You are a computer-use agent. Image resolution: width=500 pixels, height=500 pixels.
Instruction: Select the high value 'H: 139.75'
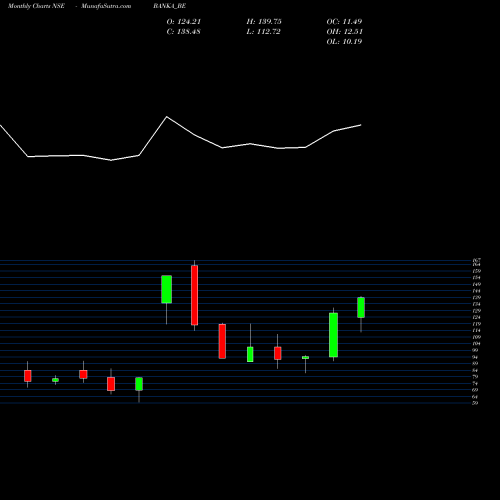point(264,22)
